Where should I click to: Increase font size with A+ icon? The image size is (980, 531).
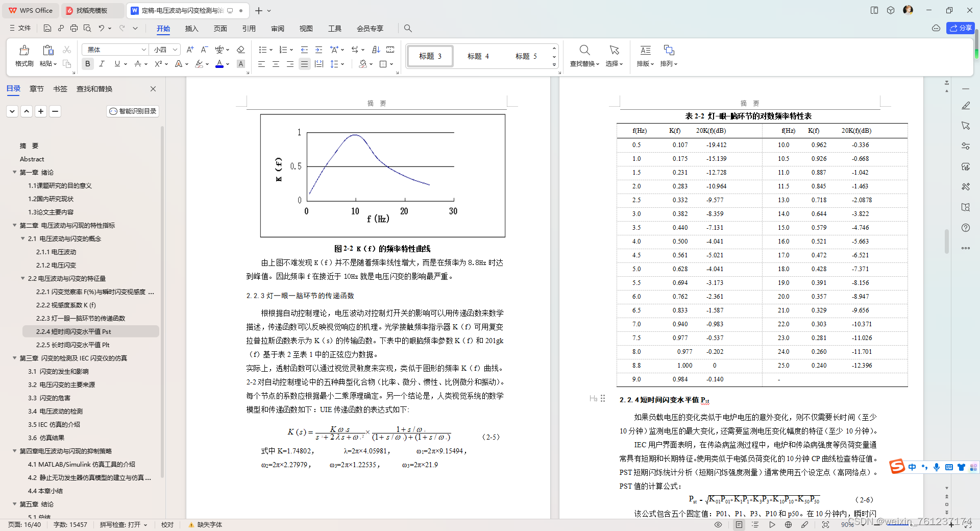[190, 50]
